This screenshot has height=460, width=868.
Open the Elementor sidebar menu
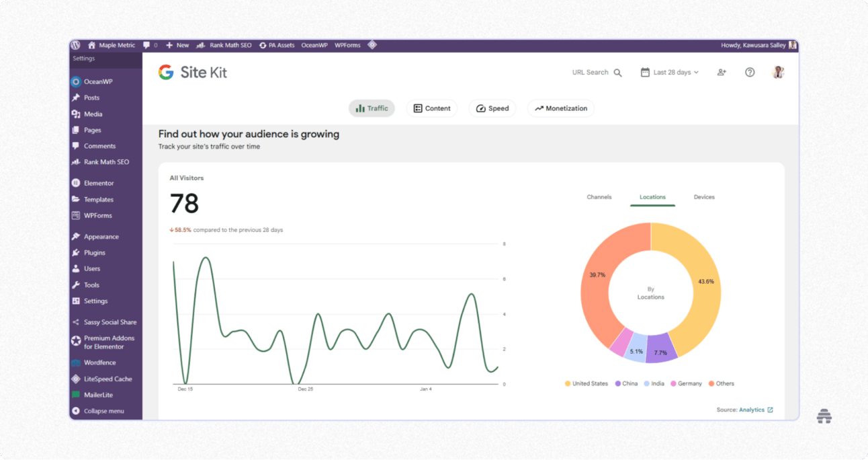(x=94, y=182)
